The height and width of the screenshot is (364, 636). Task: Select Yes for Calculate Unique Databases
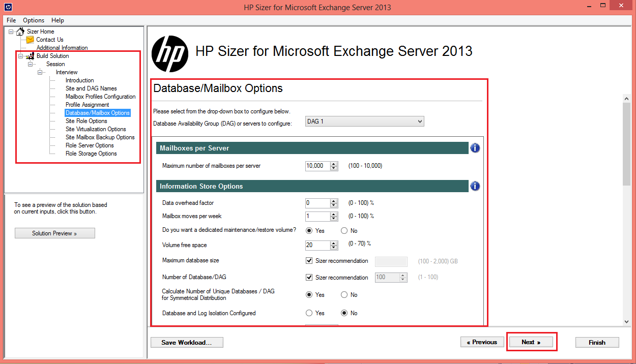click(309, 295)
